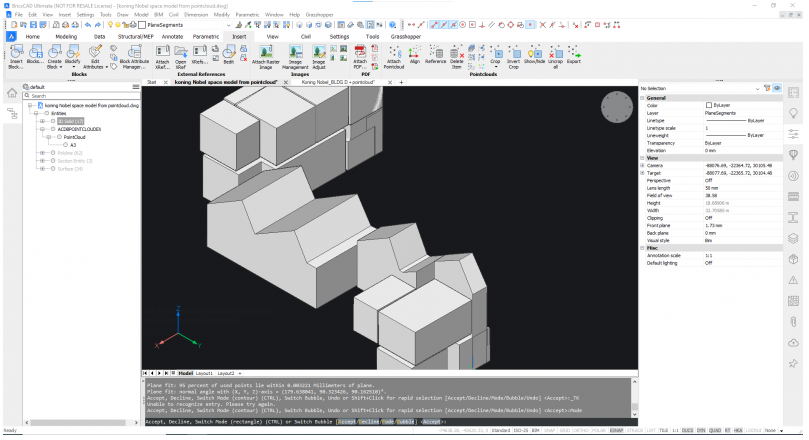Open the No Selection dropdown in Properties
809x440 pixels.
[x=757, y=89]
